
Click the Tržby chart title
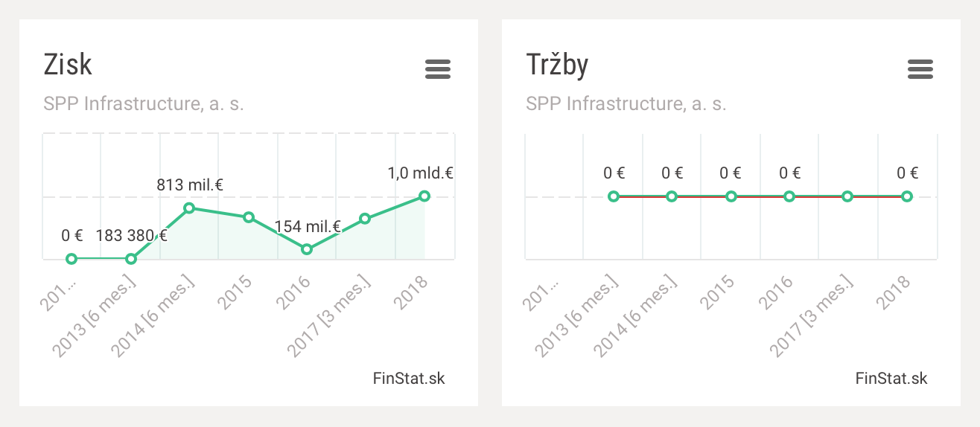[x=557, y=65]
